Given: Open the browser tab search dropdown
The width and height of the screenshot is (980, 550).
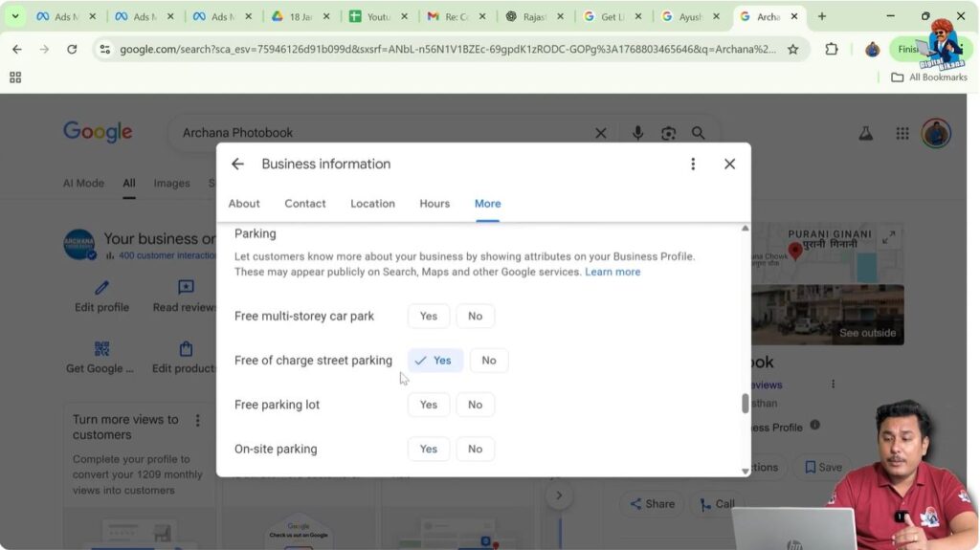Looking at the screenshot, I should click(15, 16).
